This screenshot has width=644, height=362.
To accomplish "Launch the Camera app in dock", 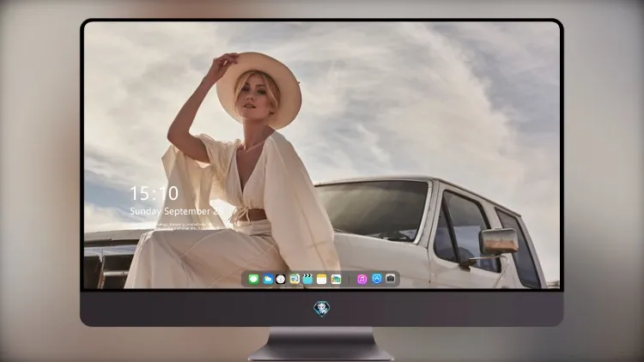I will coord(391,279).
